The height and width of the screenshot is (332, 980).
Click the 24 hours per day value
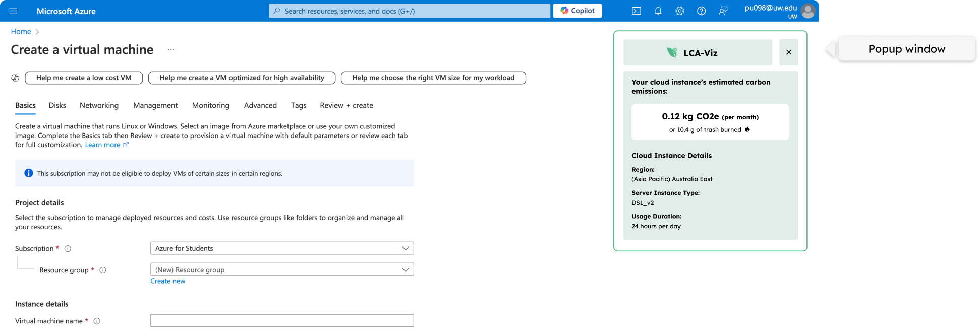(x=656, y=226)
